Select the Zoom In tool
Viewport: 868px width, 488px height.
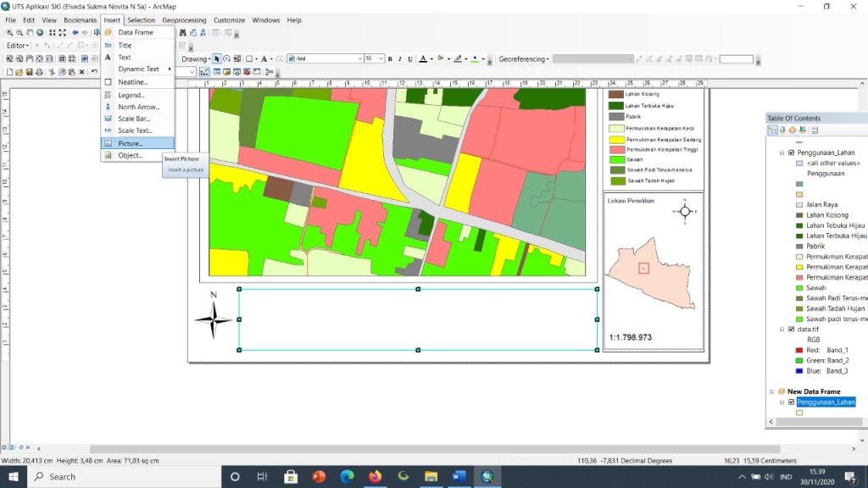coord(9,33)
